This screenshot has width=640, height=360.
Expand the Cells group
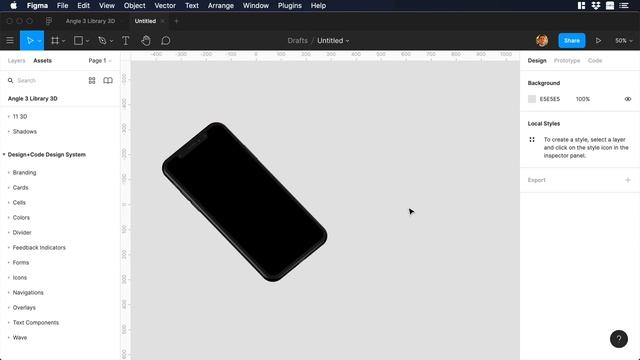pyautogui.click(x=9, y=202)
